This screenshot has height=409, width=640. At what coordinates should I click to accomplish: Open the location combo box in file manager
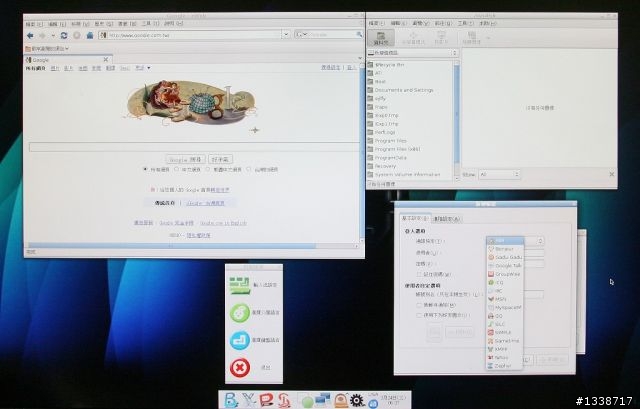tap(413, 53)
